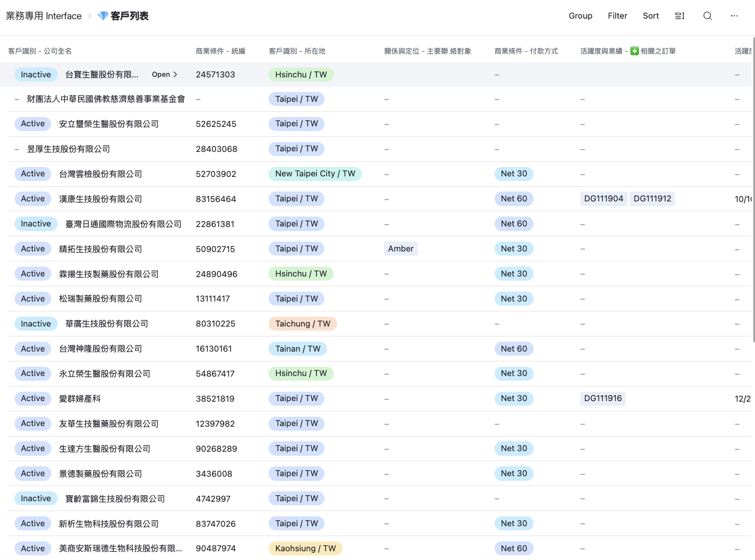Click the Inactive status tag for 華廣生技
Viewport: 755px width, 560px height.
point(36,324)
